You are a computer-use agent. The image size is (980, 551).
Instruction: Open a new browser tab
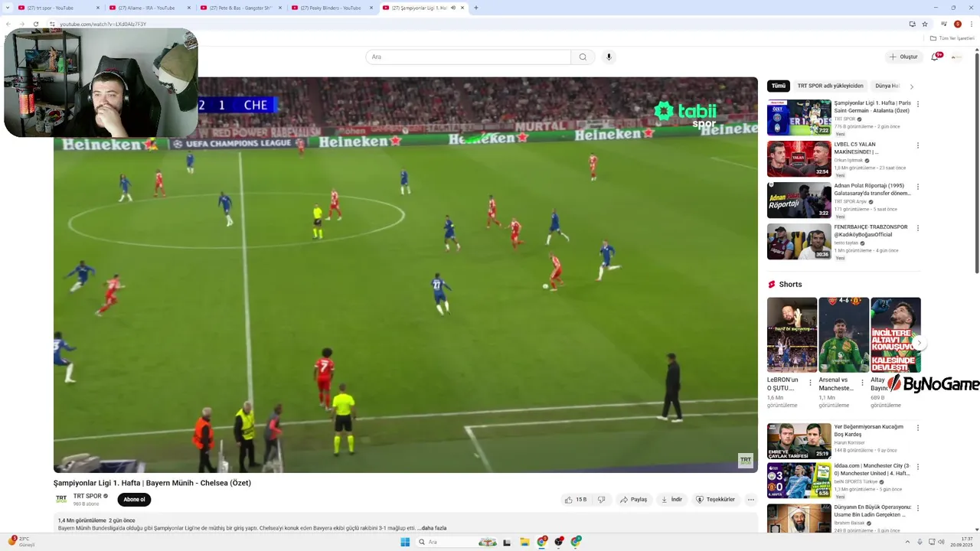pos(476,8)
